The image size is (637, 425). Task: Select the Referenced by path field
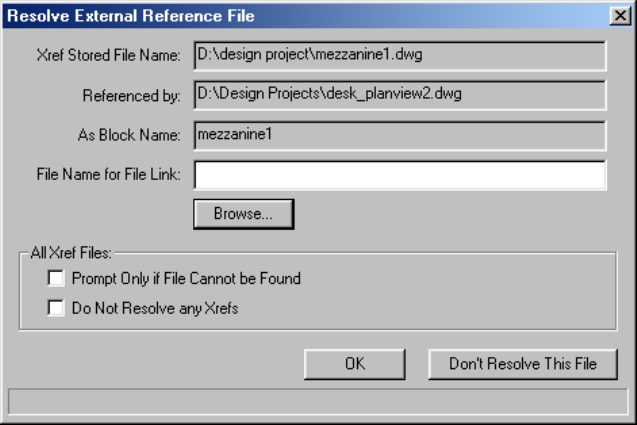(399, 96)
